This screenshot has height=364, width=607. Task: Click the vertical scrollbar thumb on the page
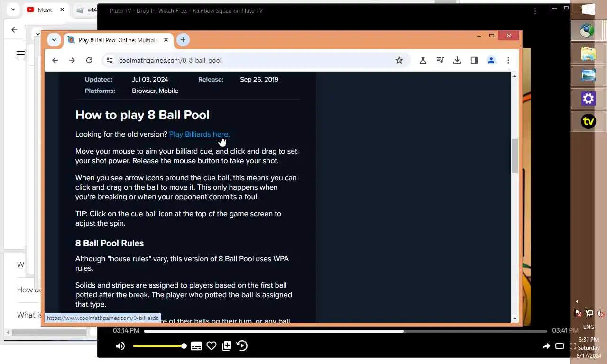point(515,156)
